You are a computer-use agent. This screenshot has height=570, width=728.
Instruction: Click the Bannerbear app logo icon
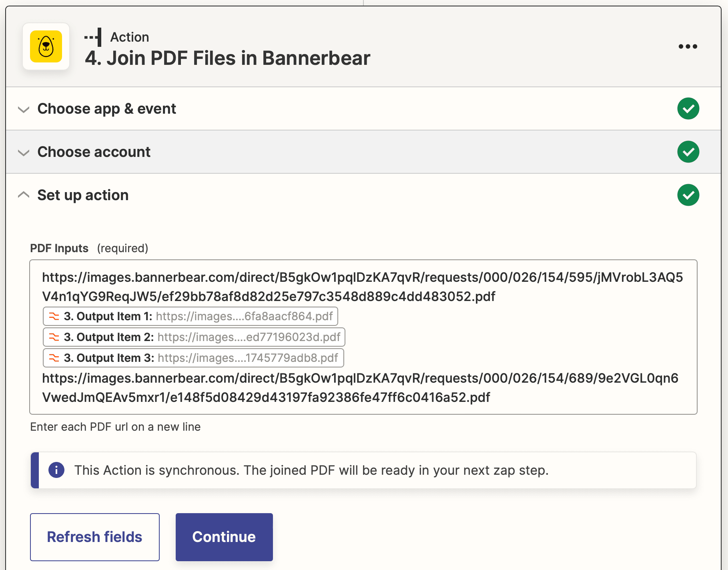[46, 46]
